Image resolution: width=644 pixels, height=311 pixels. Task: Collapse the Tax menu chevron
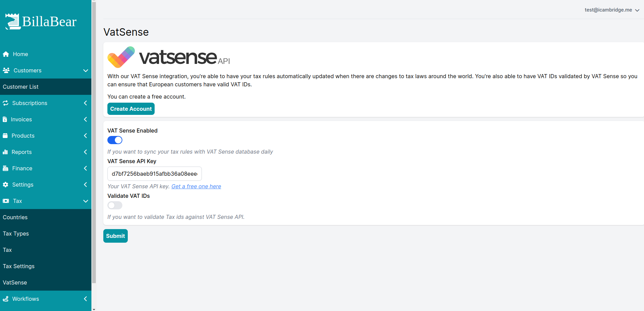coord(86,201)
